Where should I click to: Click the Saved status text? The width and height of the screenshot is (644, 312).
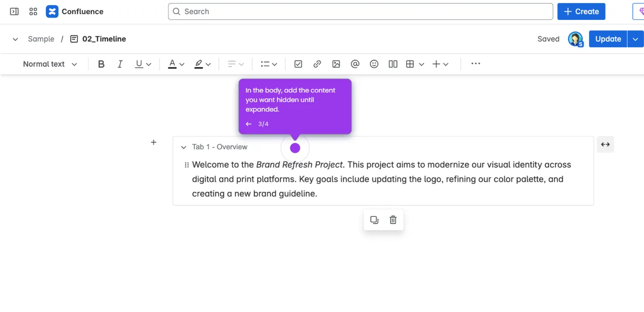click(548, 39)
